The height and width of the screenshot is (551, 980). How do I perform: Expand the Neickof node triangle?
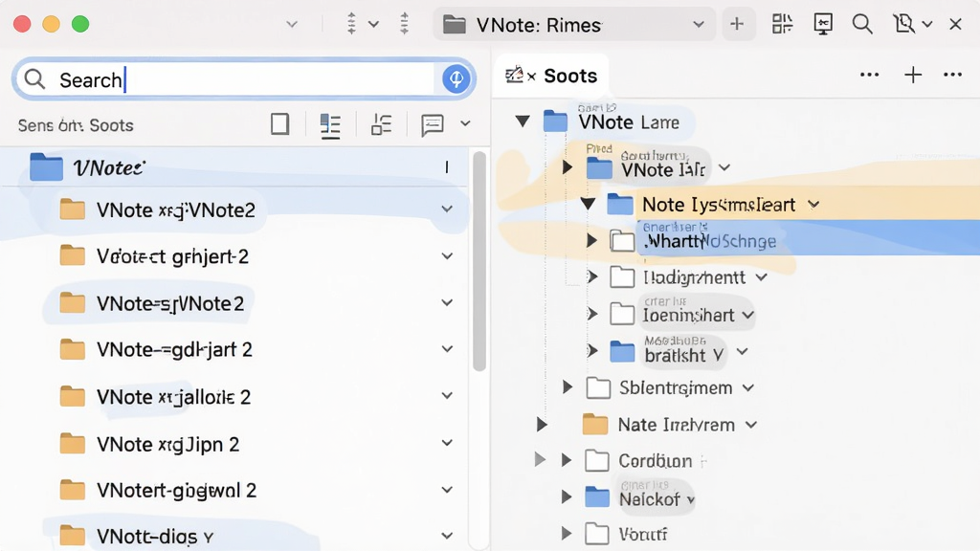click(567, 497)
